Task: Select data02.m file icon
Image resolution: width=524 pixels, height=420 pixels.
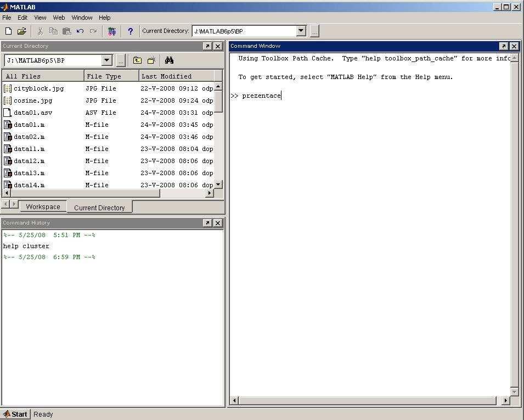Action: (7, 137)
